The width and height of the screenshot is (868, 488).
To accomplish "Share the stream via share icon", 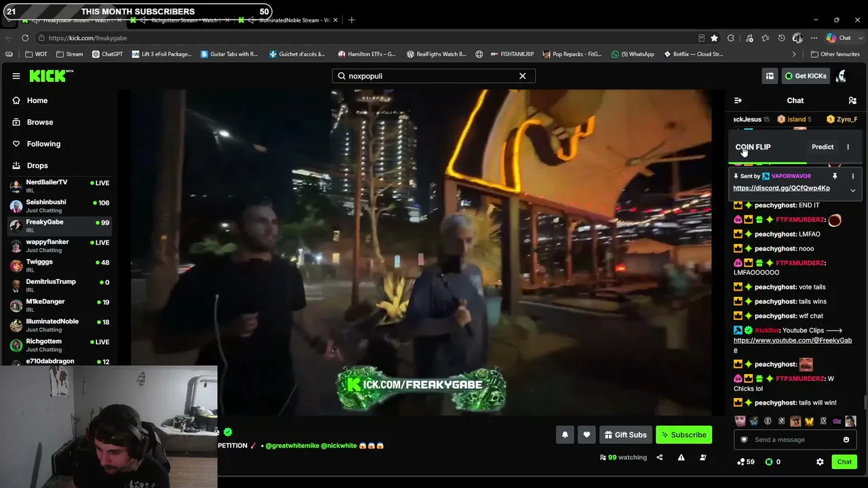I will tap(659, 457).
